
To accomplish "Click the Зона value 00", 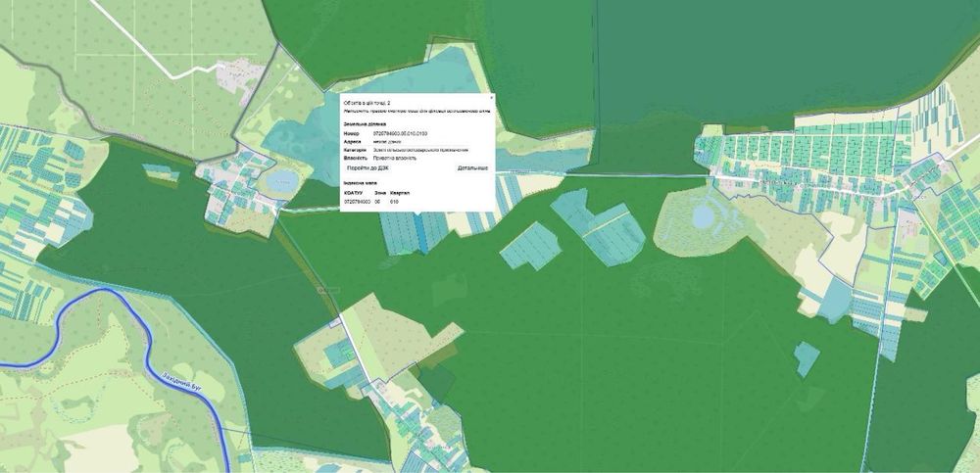I will (377, 202).
